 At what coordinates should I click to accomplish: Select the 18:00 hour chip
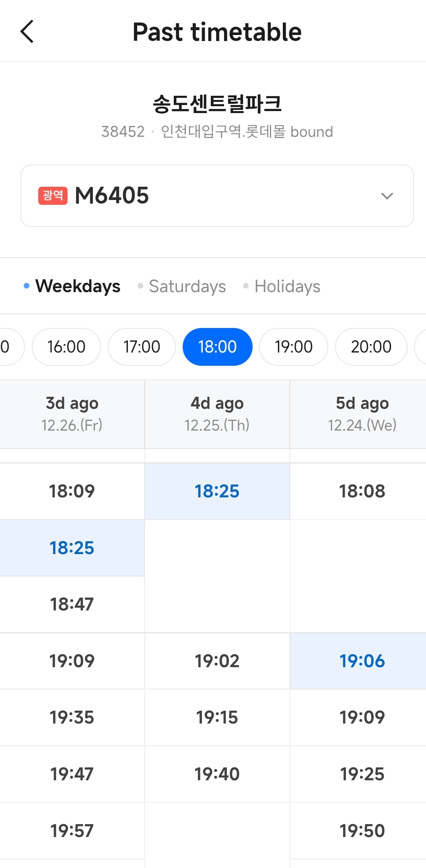coord(217,347)
